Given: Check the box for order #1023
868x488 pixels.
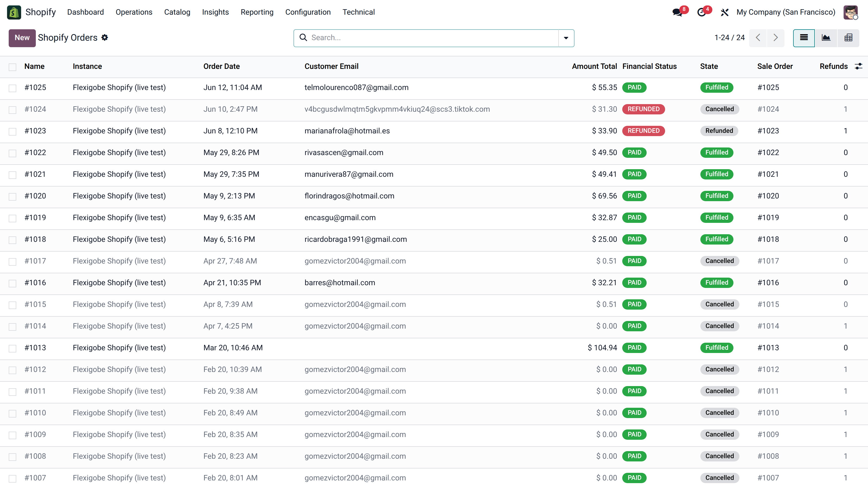Looking at the screenshot, I should coord(12,131).
